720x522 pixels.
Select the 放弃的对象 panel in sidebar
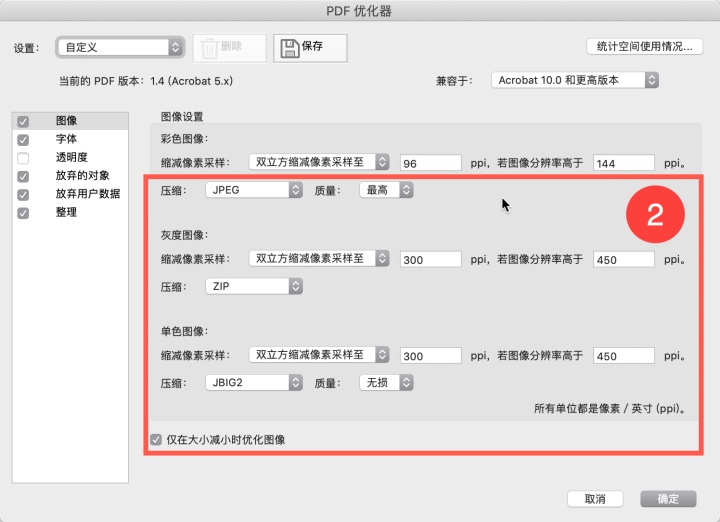click(70, 176)
